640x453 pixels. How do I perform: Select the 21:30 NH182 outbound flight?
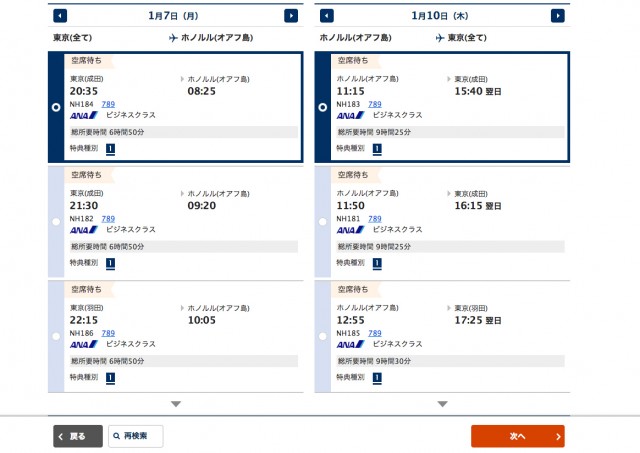point(56,222)
